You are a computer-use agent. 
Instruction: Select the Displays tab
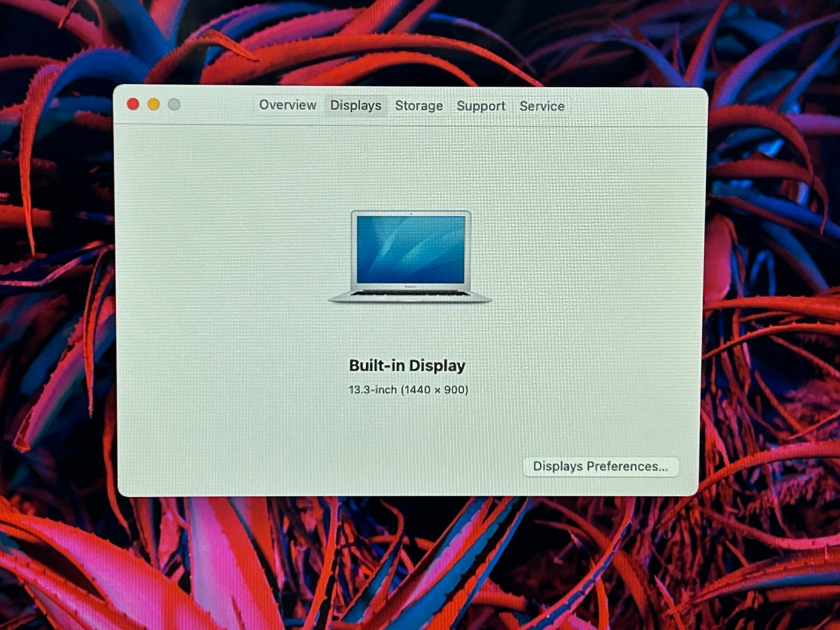click(356, 106)
